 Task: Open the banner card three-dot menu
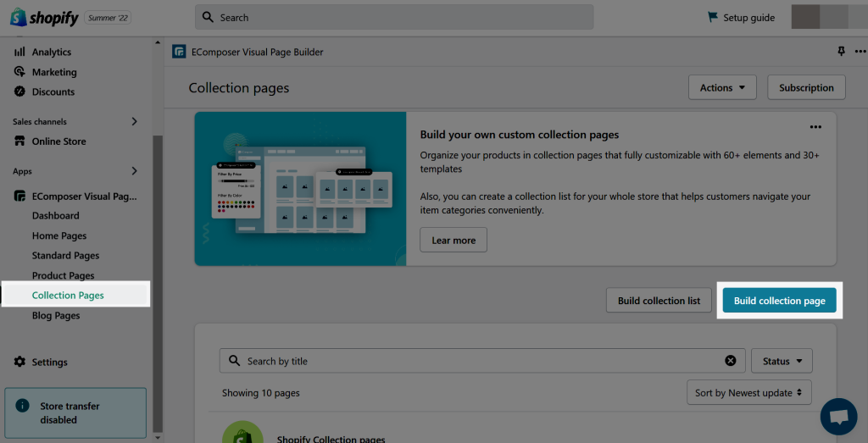[815, 127]
